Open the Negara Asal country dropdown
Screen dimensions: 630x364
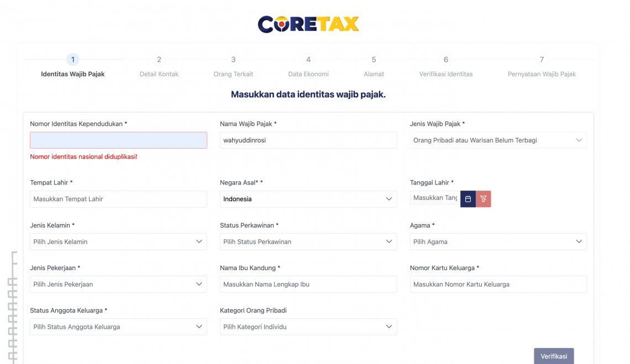tap(308, 199)
